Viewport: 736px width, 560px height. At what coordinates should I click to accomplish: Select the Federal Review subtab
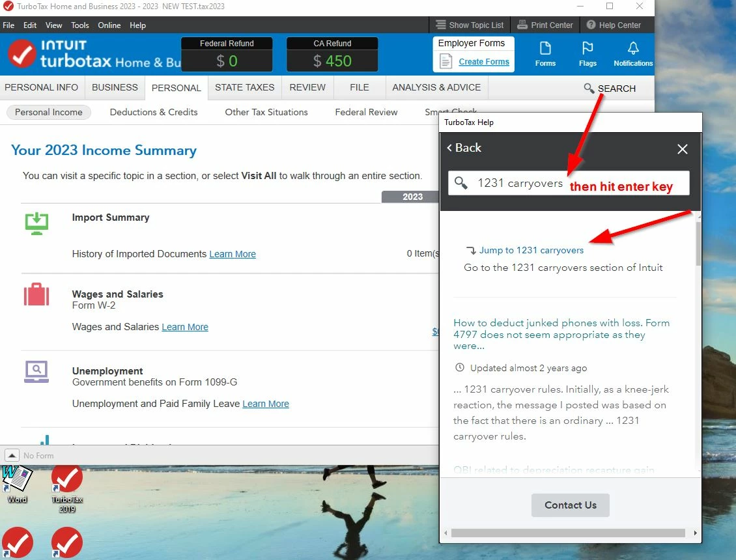(x=366, y=112)
